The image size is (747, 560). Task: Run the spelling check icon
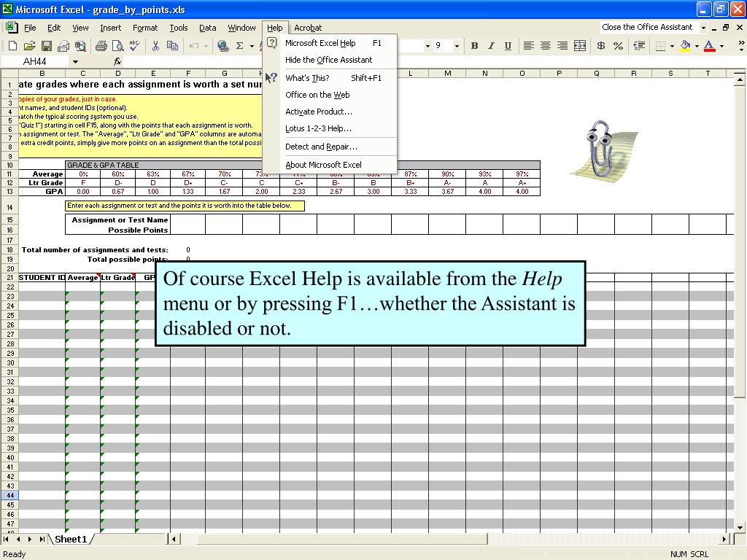[135, 46]
